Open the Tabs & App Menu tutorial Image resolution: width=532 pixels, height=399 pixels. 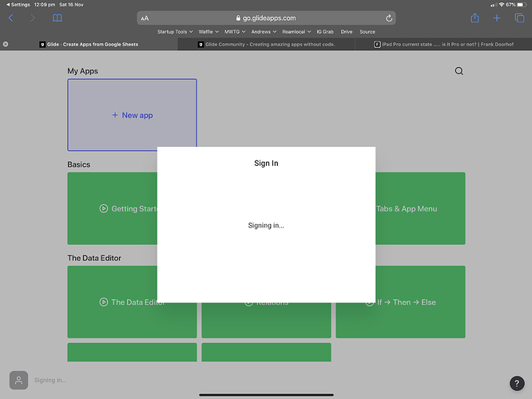pos(420,208)
